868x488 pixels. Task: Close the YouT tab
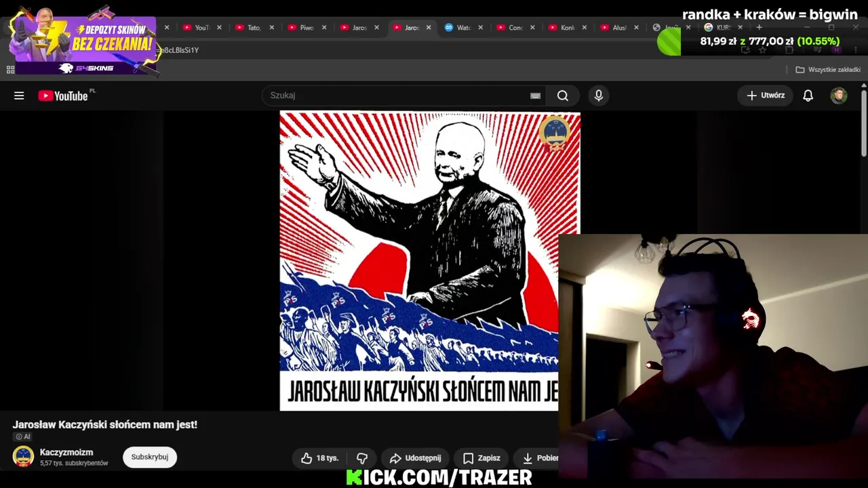click(219, 28)
